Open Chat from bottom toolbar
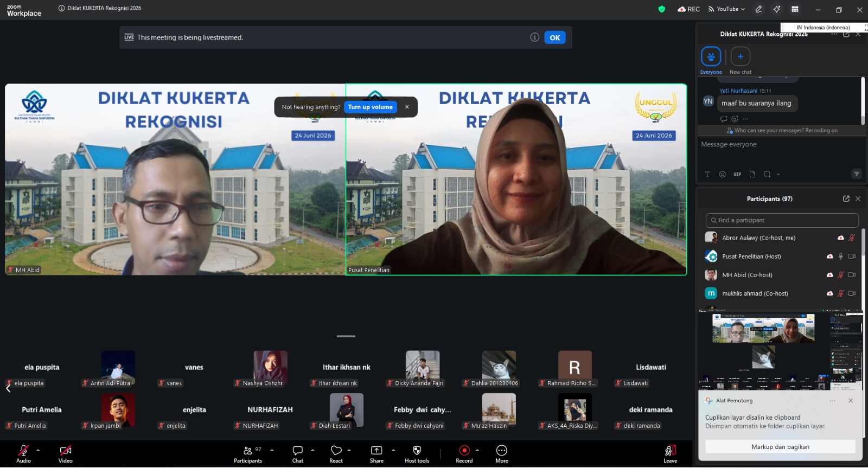The width and height of the screenshot is (868, 468). coord(298,453)
